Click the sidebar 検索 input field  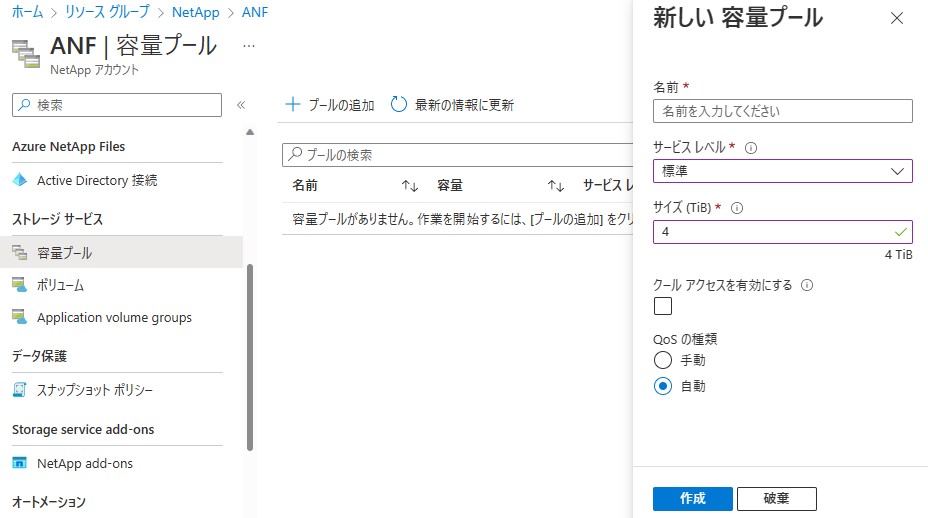coord(117,105)
